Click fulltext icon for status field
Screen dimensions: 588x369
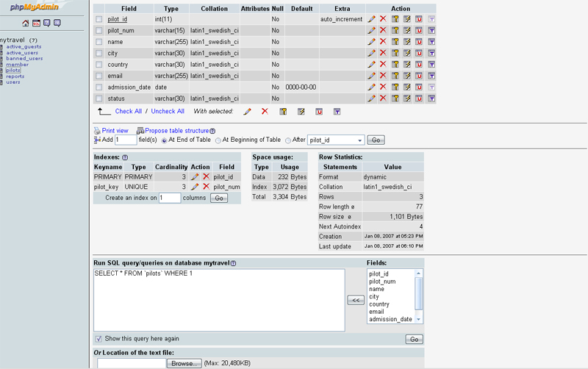point(431,98)
